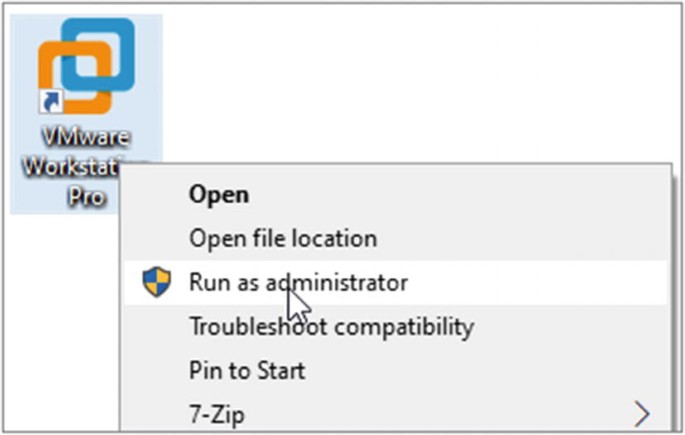This screenshot has width=685, height=435.
Task: Click the blank gutter left of Pin to Start
Action: (x=155, y=370)
